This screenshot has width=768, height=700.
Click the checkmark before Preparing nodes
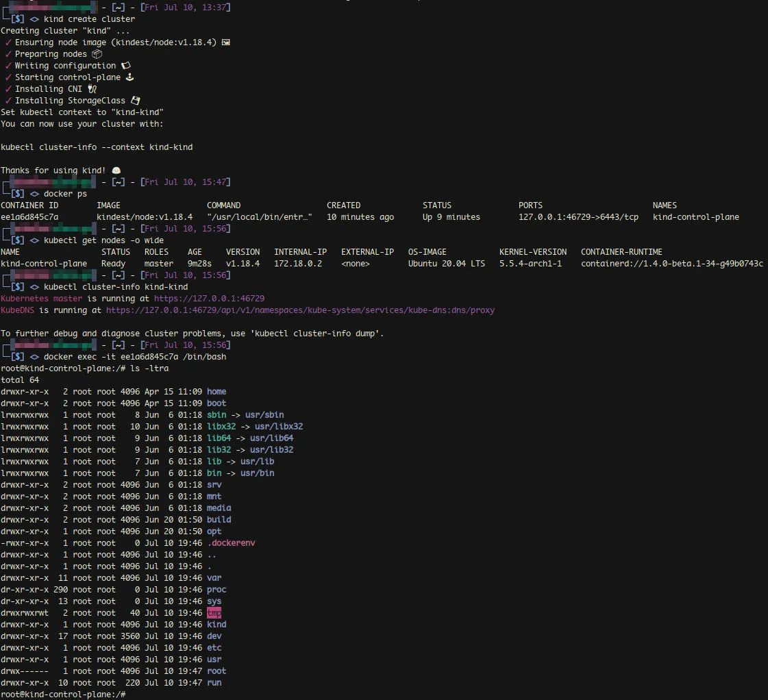pos(8,54)
